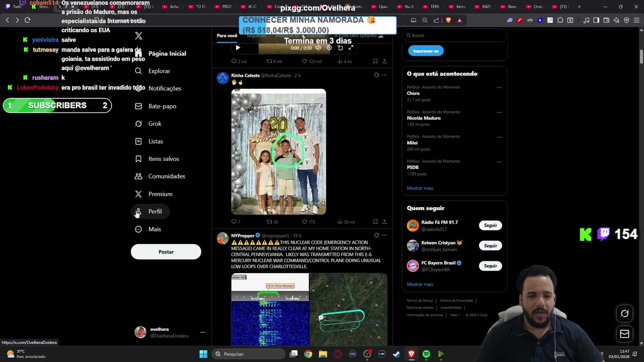Image resolution: width=644 pixels, height=362 pixels.
Task: Open the floating messages envelope button
Action: [624, 334]
